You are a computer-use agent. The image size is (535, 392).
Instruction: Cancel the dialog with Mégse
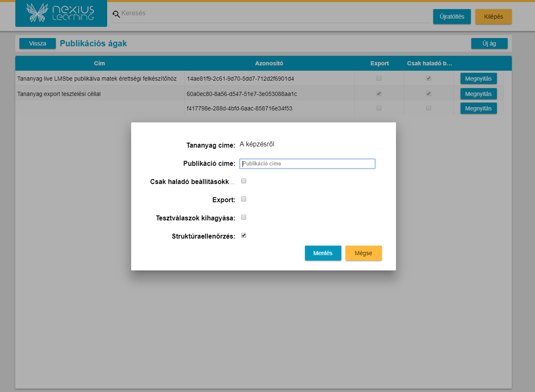pos(363,253)
